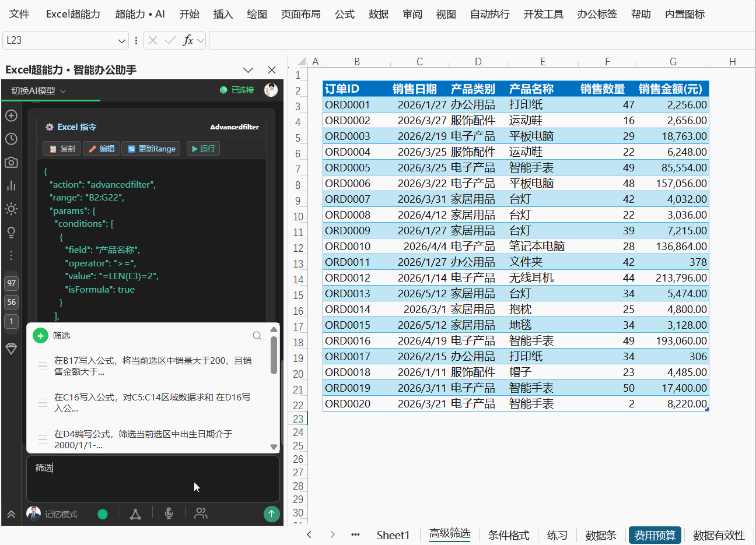Open 切换AI模型 dropdown
The image size is (756, 545).
(38, 90)
